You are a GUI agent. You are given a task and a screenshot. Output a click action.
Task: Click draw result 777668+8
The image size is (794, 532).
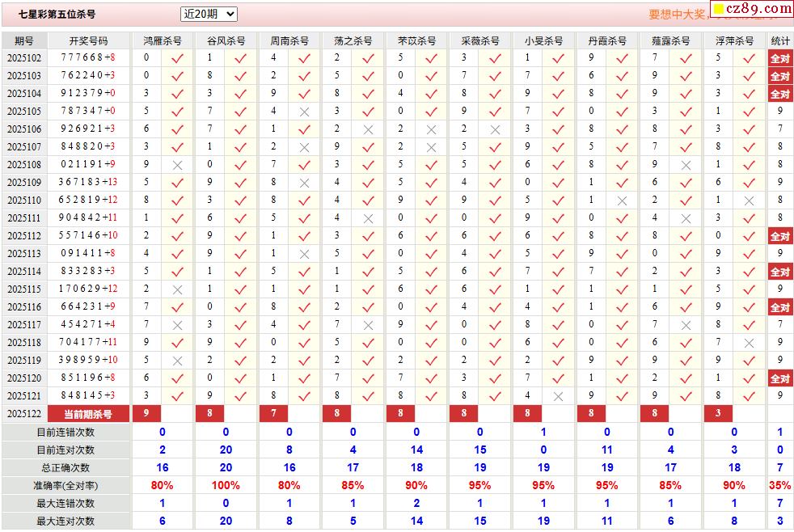(x=88, y=57)
